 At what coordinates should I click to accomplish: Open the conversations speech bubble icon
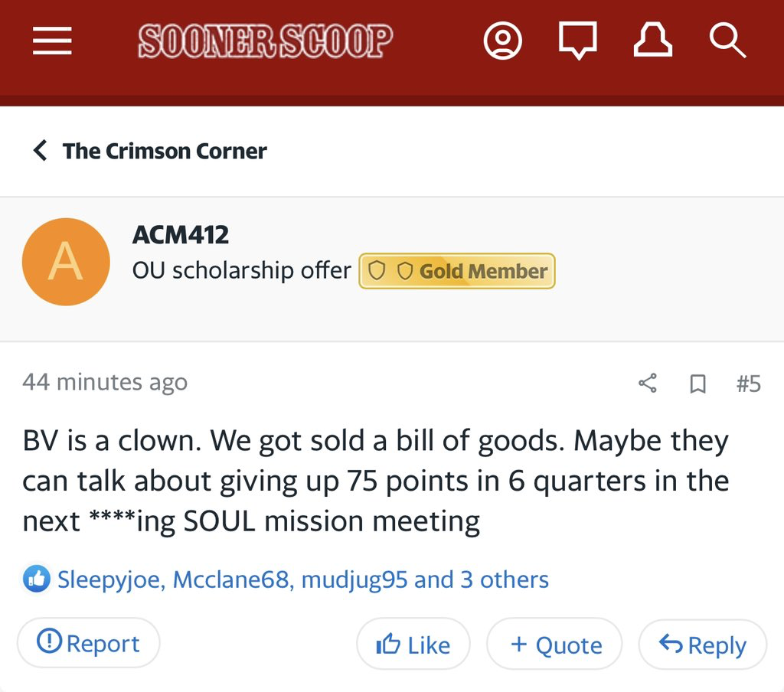point(577,41)
